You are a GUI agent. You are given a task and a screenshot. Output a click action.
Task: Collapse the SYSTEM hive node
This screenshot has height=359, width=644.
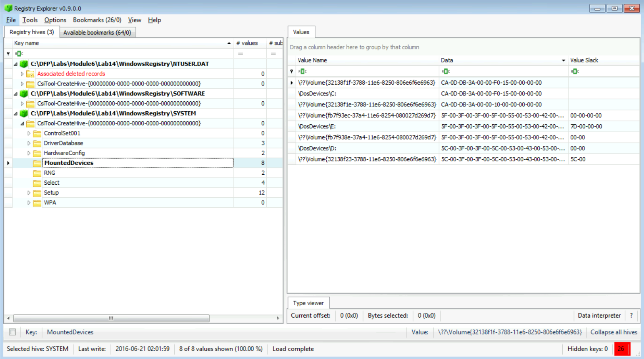coord(16,114)
